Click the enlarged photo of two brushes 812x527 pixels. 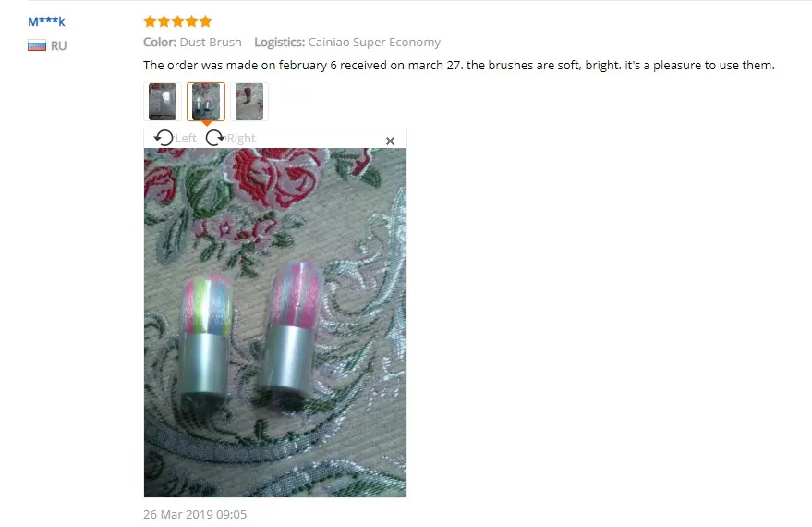point(275,323)
